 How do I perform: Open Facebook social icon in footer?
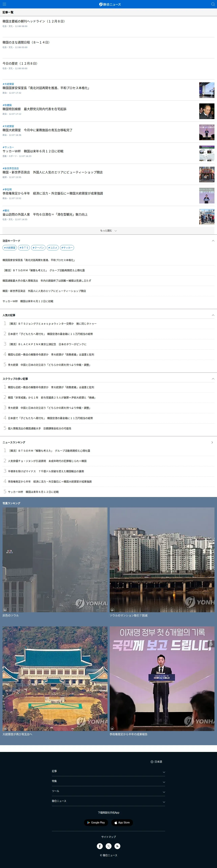coord(100,846)
